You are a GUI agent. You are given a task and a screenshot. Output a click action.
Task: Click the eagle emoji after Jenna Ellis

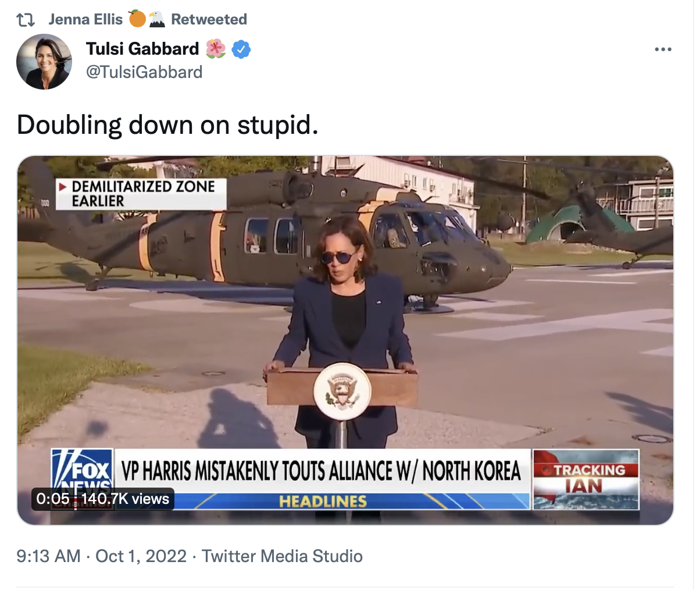pos(157,19)
